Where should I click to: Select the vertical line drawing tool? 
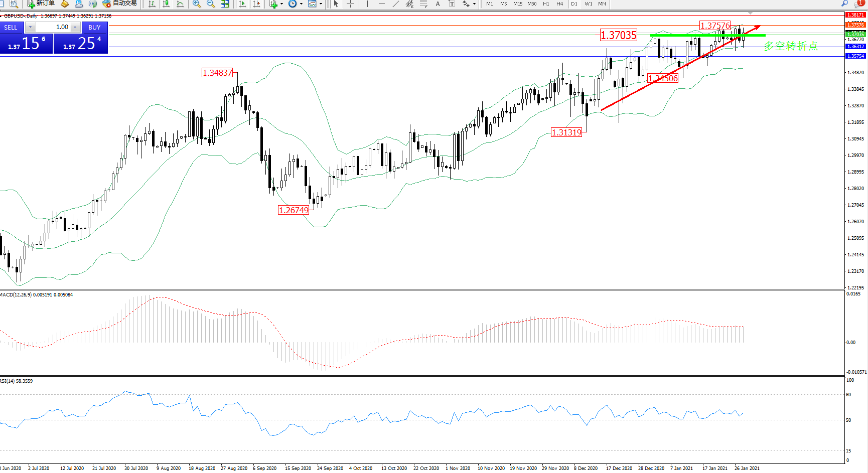pyautogui.click(x=367, y=4)
